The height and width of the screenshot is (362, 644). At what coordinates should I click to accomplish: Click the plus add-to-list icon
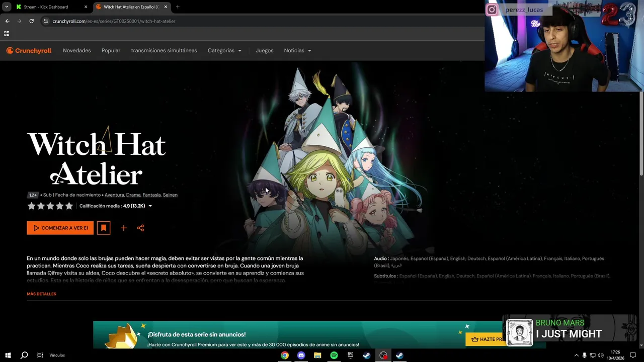(124, 228)
